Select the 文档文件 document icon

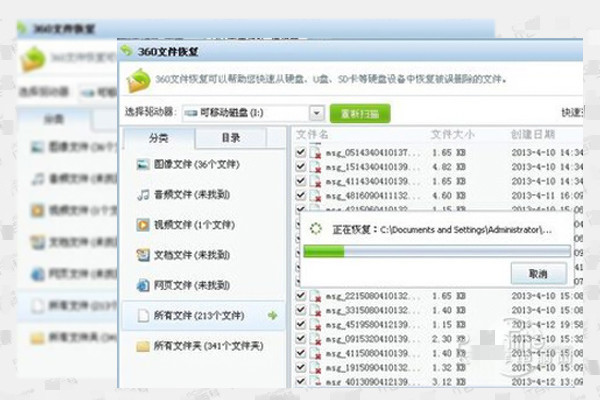point(143,255)
